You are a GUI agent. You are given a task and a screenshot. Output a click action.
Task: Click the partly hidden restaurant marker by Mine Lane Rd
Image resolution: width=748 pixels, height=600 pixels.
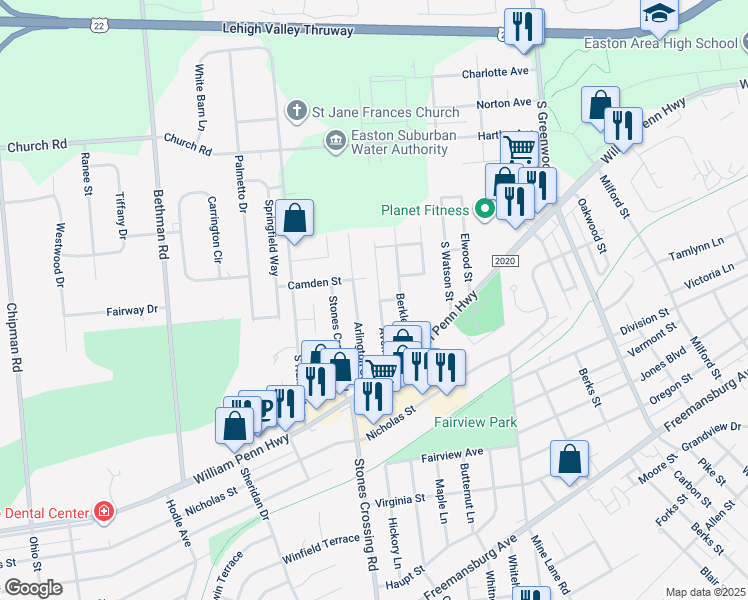click(x=531, y=593)
